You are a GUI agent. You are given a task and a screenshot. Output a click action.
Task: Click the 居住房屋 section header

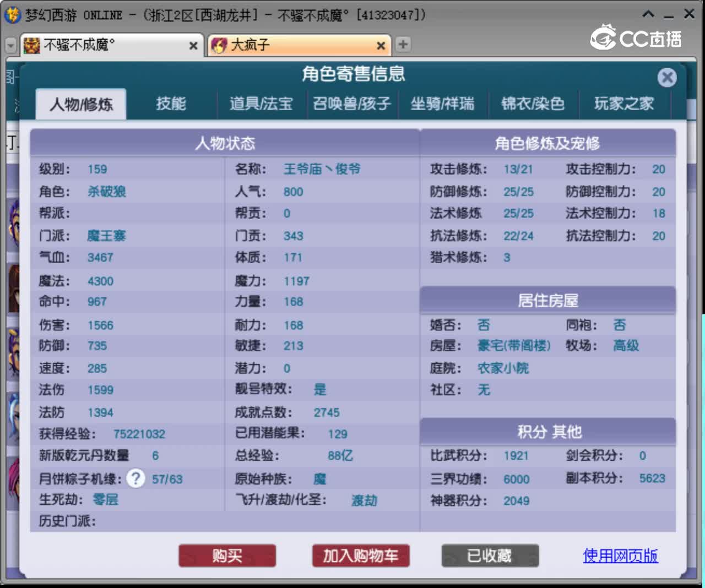tap(548, 301)
